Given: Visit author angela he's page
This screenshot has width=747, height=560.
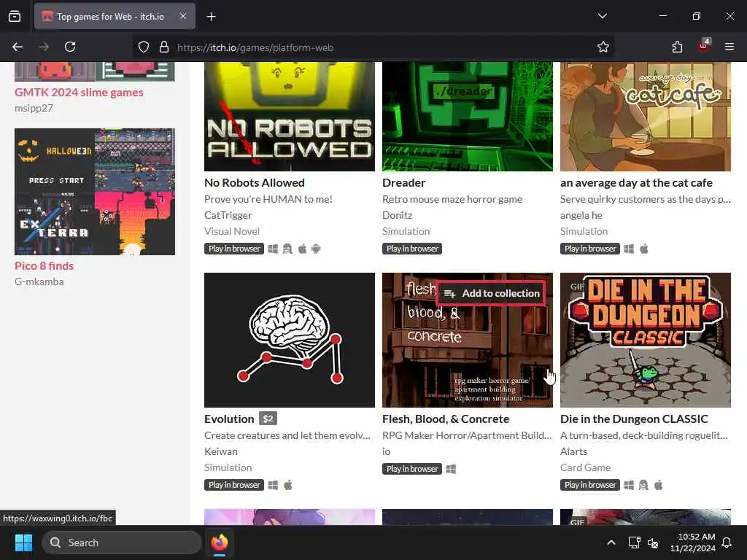Looking at the screenshot, I should [x=581, y=215].
